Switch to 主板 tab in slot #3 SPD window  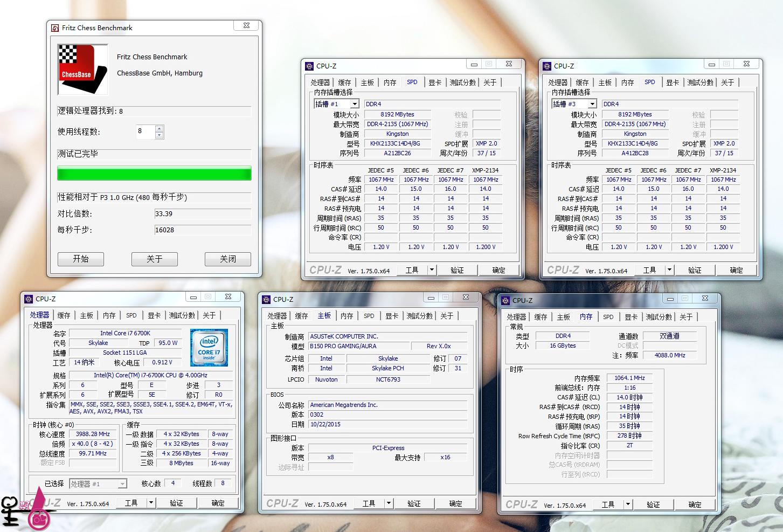(x=605, y=82)
